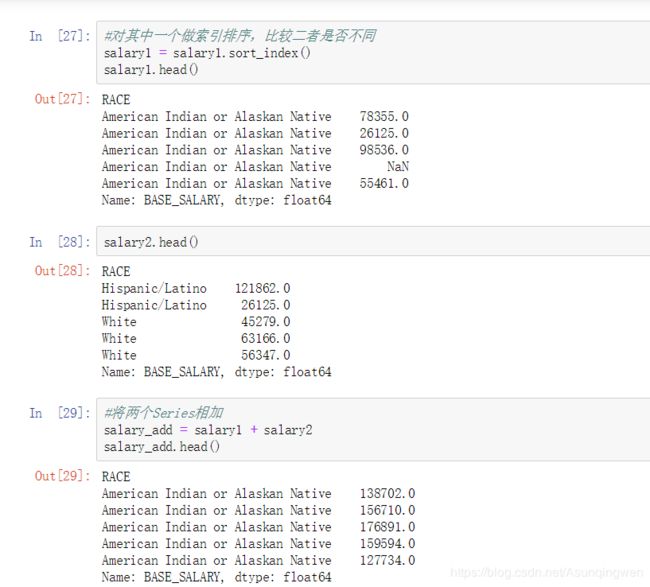This screenshot has height=587, width=650.
Task: Click White row label beside 45279.0
Action: point(119,322)
